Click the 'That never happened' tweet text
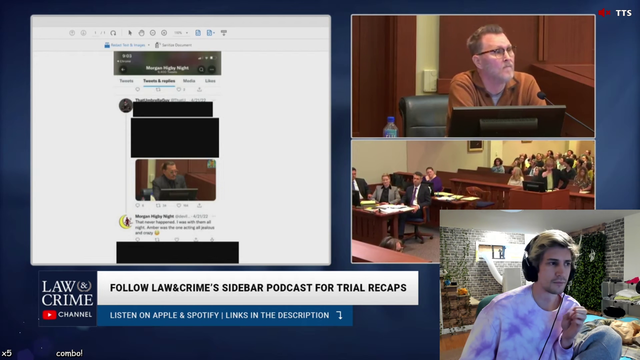The height and width of the screenshot is (360, 640). 175,227
